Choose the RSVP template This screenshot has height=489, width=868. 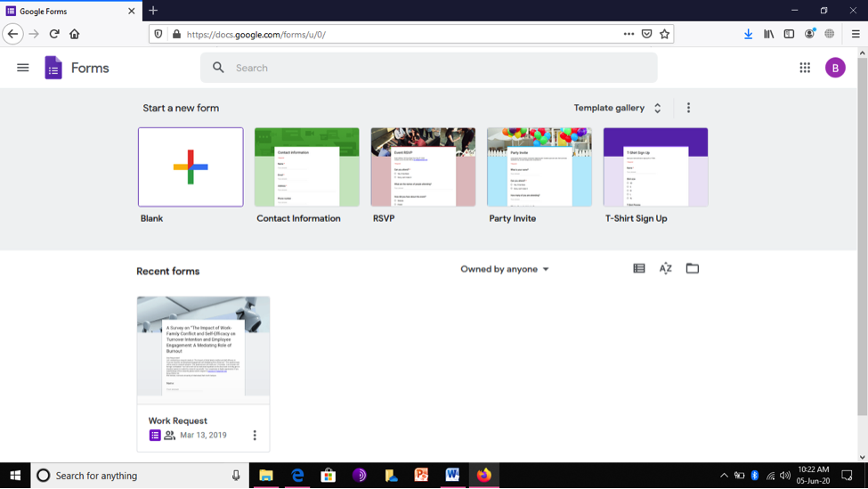[423, 167]
